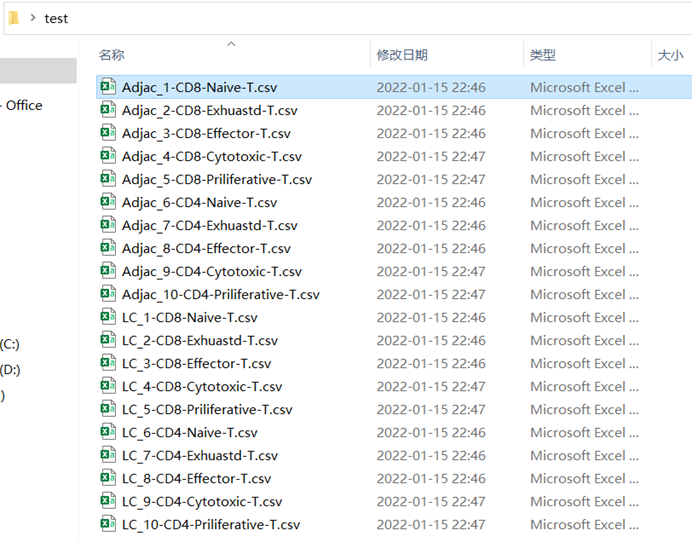The width and height of the screenshot is (692, 542).
Task: Select file name LC_5-CD8-Priliferative-T.csv
Action: click(207, 409)
